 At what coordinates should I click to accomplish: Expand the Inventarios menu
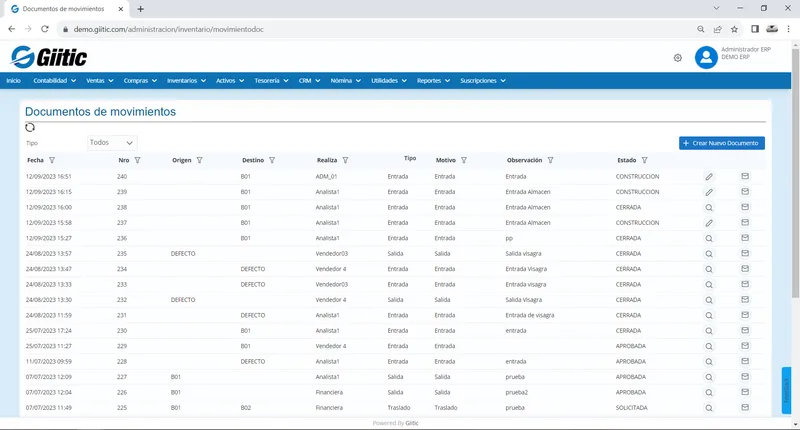pyautogui.click(x=186, y=81)
